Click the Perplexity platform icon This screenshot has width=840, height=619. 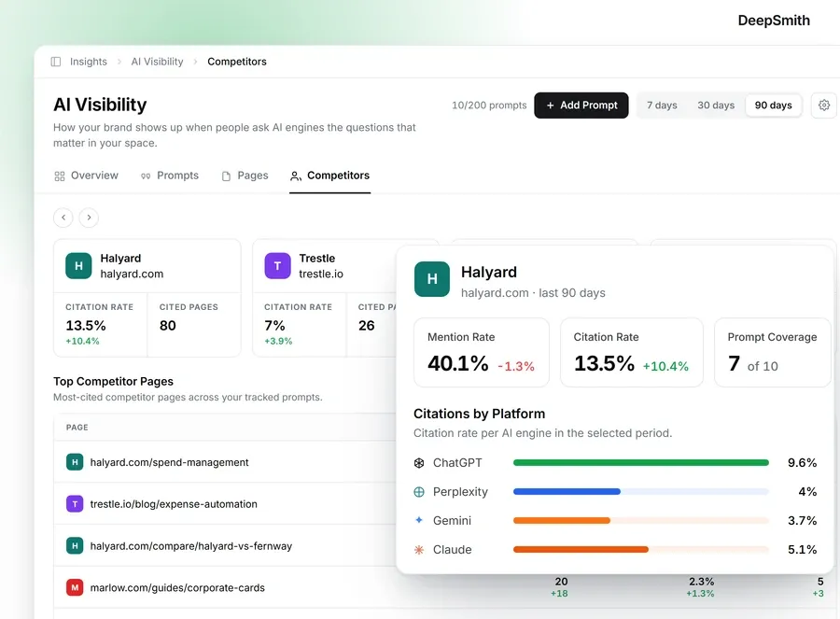pyautogui.click(x=419, y=491)
